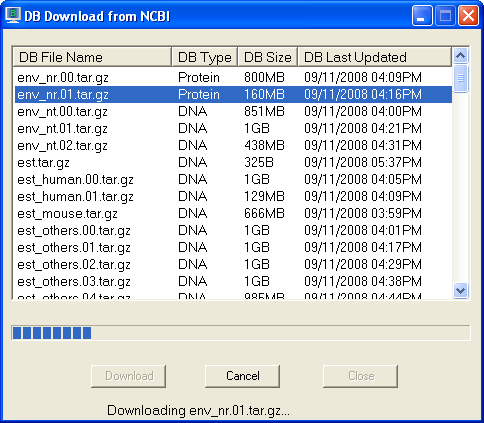Select env_nr.00.tar.gz in the list
Screen dimensions: 484x423
[233, 78]
